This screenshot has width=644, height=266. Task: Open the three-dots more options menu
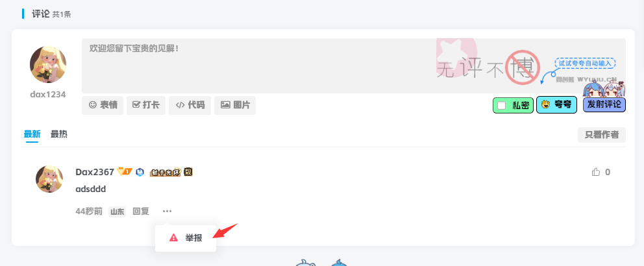(x=167, y=212)
